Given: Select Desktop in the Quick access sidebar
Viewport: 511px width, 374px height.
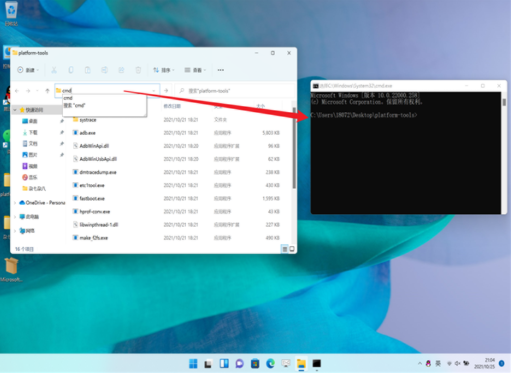Looking at the screenshot, I should (x=33, y=121).
